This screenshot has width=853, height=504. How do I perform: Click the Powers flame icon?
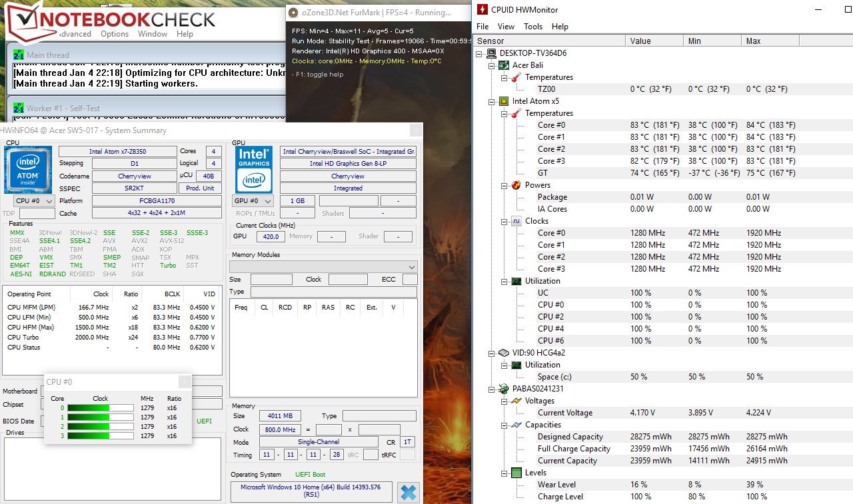[516, 185]
